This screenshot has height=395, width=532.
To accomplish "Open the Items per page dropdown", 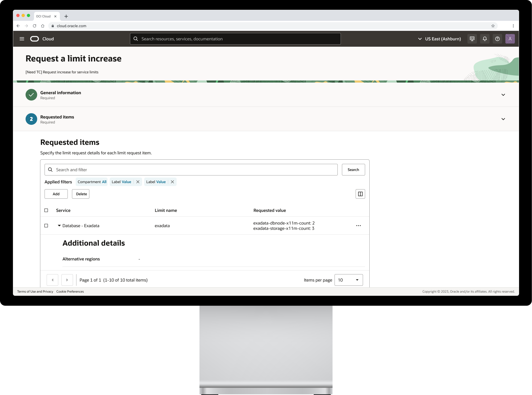I will click(x=349, y=280).
